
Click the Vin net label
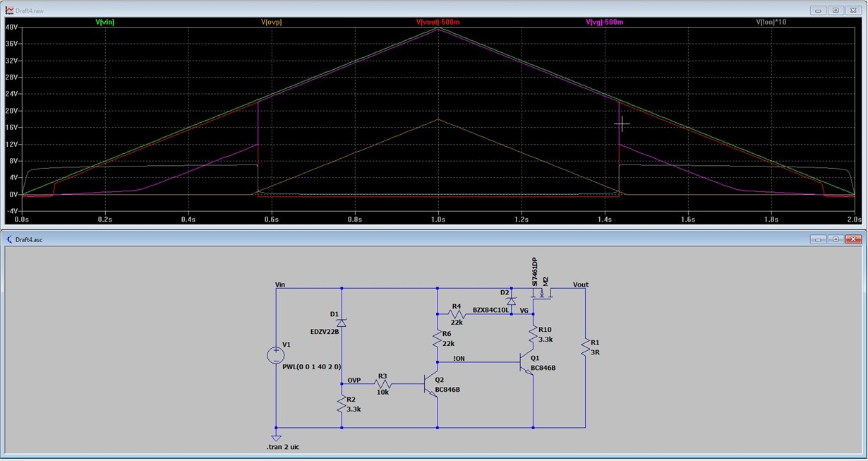coord(280,285)
